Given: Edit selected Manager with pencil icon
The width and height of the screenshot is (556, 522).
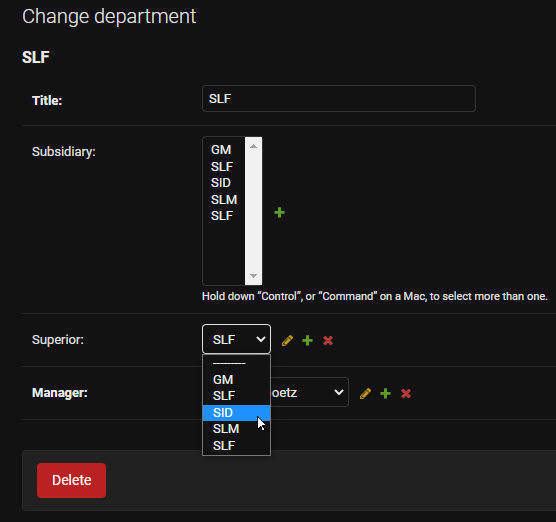Looking at the screenshot, I should point(365,393).
